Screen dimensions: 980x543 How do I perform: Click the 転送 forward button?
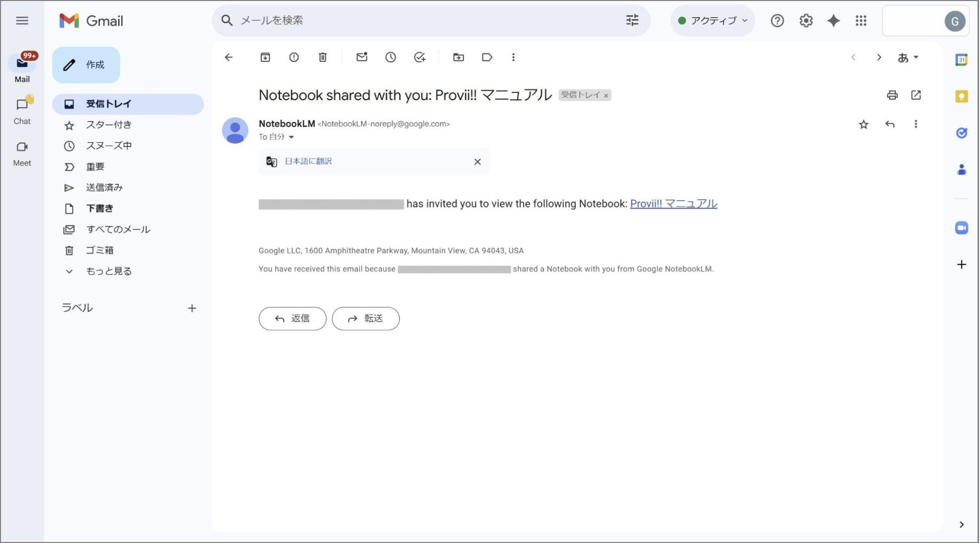click(366, 319)
